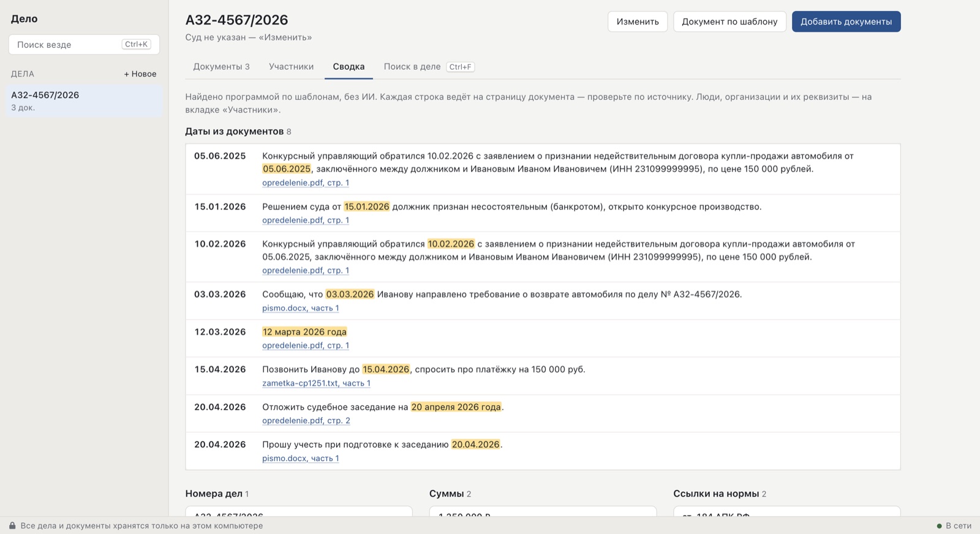The height and width of the screenshot is (534, 980).
Task: Click Добавить документы button
Action: tap(846, 21)
